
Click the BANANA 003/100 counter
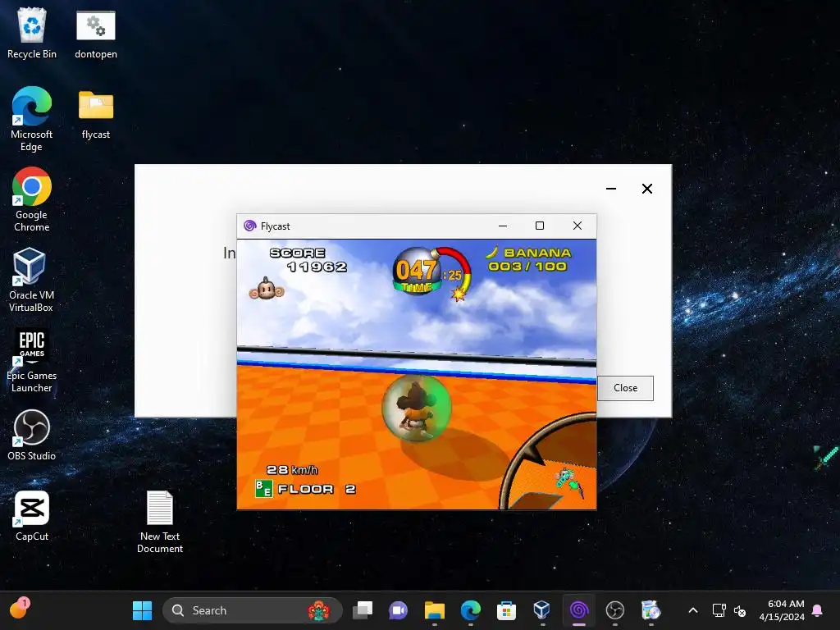click(529, 259)
